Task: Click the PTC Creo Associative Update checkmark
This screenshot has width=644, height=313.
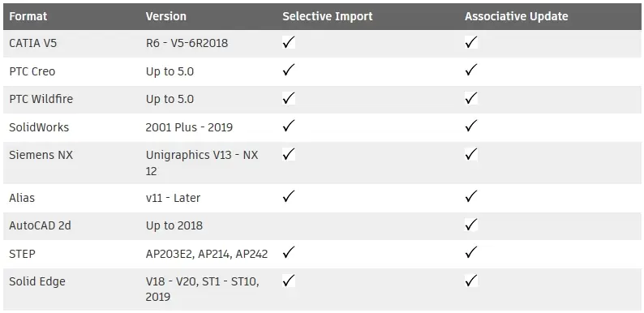Action: (x=471, y=70)
